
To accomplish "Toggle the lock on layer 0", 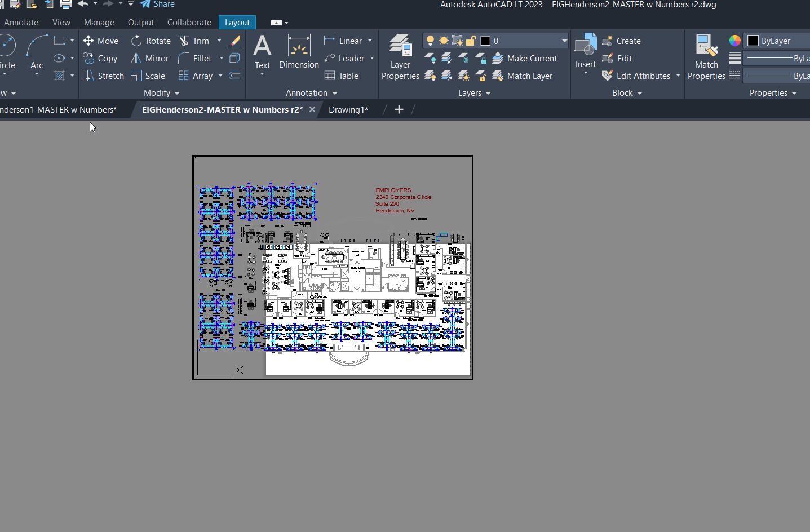I will [x=471, y=41].
